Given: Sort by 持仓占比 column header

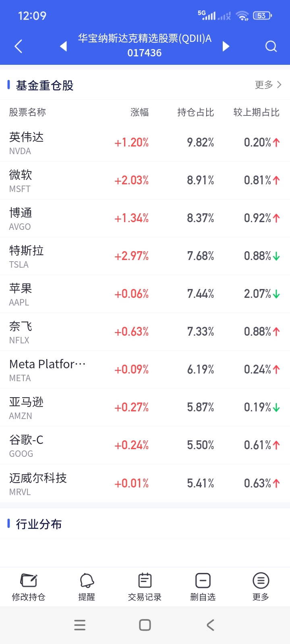Looking at the screenshot, I should pos(195,112).
